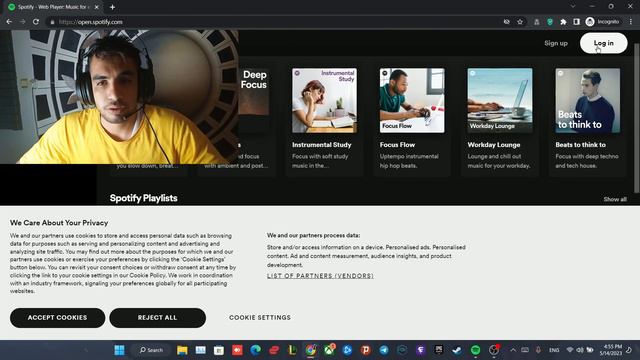Click the taskbar Search box
Viewport: 640px width, 360px height.
[151, 350]
